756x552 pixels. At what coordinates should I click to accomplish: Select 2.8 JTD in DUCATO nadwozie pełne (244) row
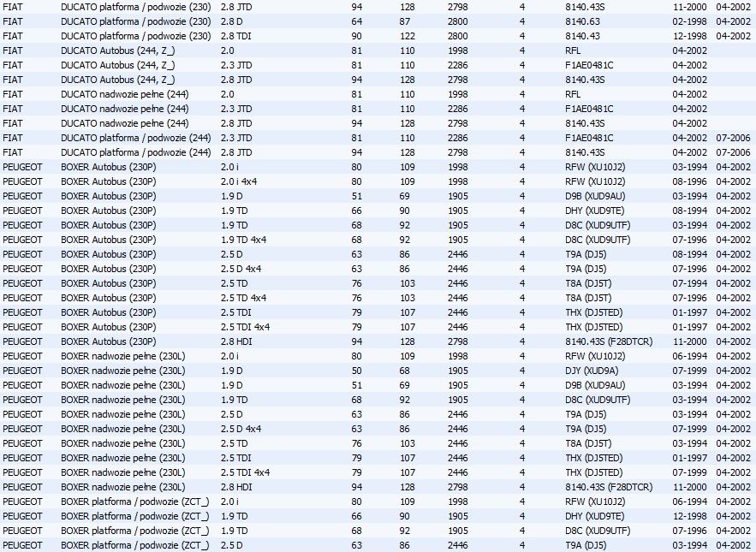coord(236,123)
